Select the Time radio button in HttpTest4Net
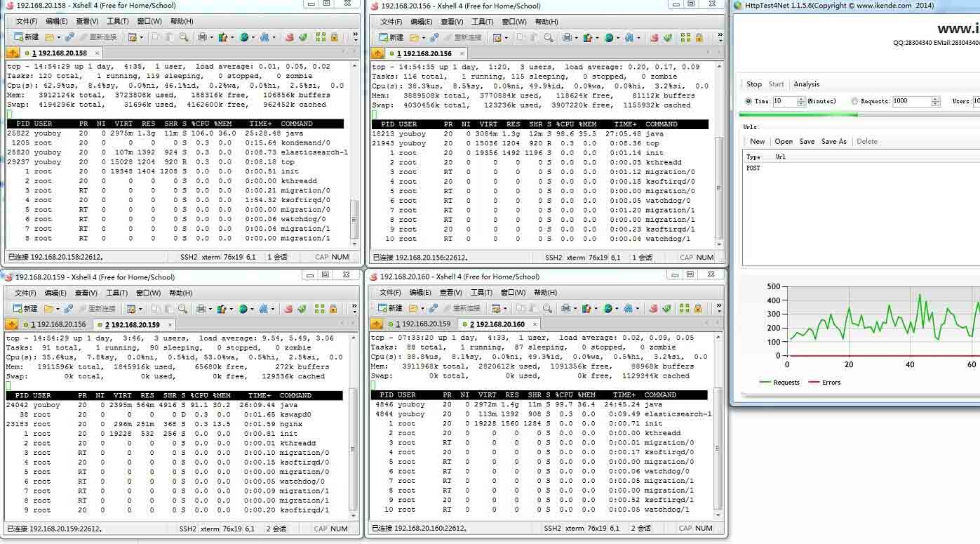980x544 pixels. click(749, 101)
